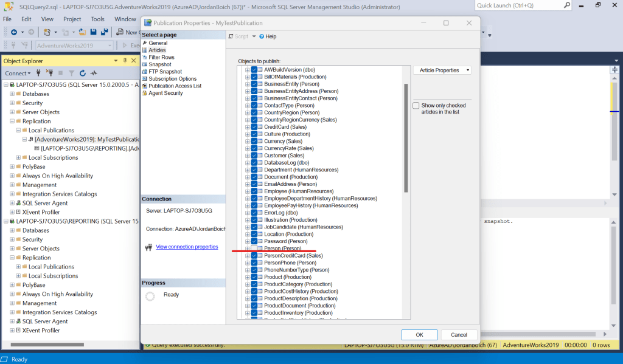Click the Disconnect icon in Object Explorer toolbar
Screen dimensions: 623x364
click(x=50, y=73)
